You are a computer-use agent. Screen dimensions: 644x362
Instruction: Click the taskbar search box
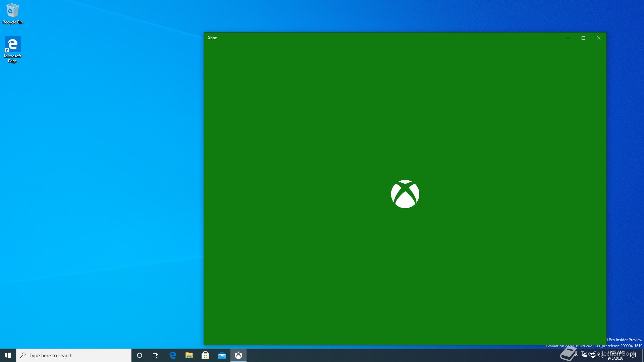(x=74, y=355)
